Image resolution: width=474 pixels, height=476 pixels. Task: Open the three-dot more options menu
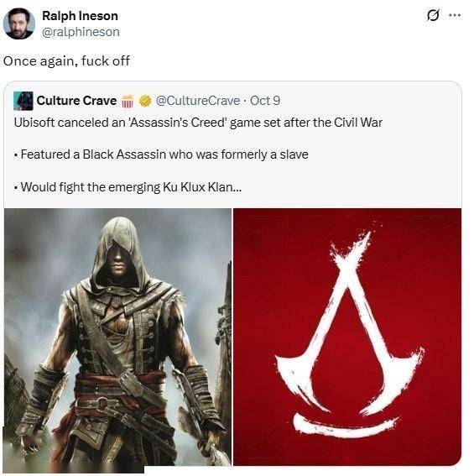click(455, 15)
